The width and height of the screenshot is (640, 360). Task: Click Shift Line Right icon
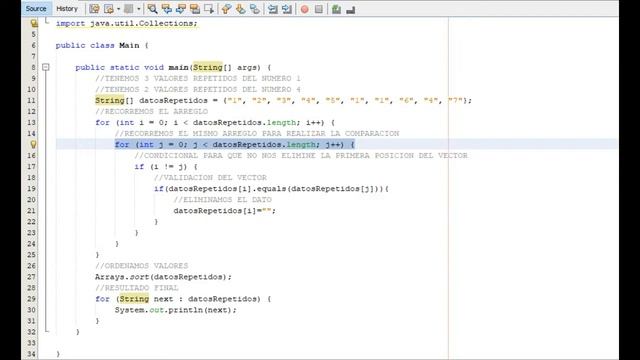[287, 9]
